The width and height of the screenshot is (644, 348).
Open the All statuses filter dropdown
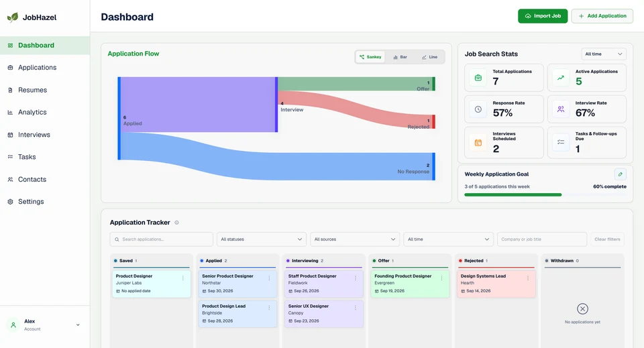coord(261,239)
